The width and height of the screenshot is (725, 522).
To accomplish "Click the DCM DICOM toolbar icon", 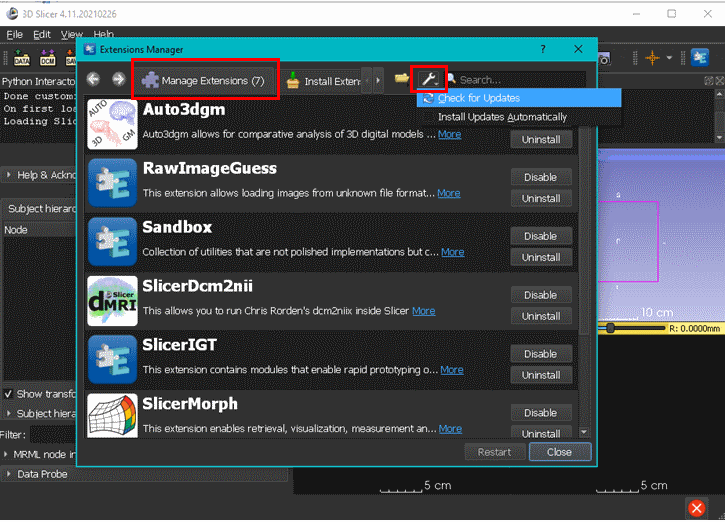I will click(47, 58).
